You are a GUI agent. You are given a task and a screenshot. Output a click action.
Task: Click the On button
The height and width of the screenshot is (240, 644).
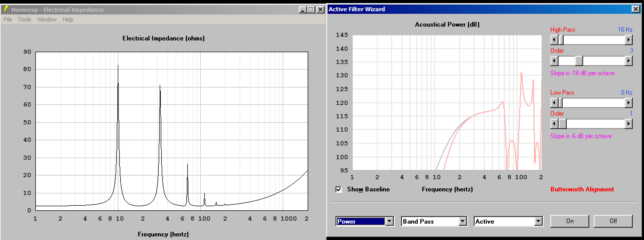point(570,221)
